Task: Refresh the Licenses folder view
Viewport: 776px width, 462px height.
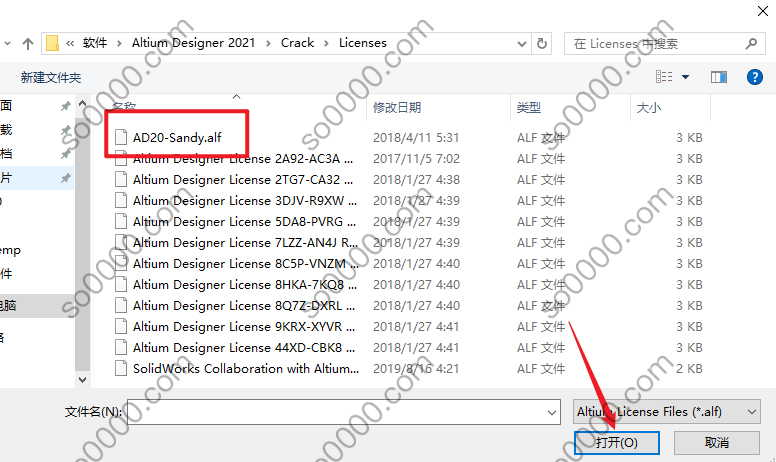Action: coord(542,44)
